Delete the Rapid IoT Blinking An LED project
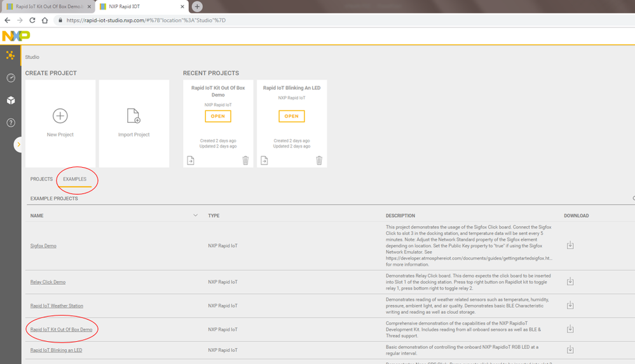Image resolution: width=635 pixels, height=364 pixels. tap(319, 161)
